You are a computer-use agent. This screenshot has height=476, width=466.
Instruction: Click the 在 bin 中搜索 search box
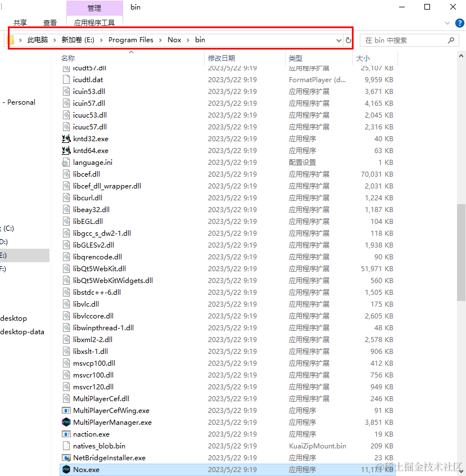(x=409, y=40)
